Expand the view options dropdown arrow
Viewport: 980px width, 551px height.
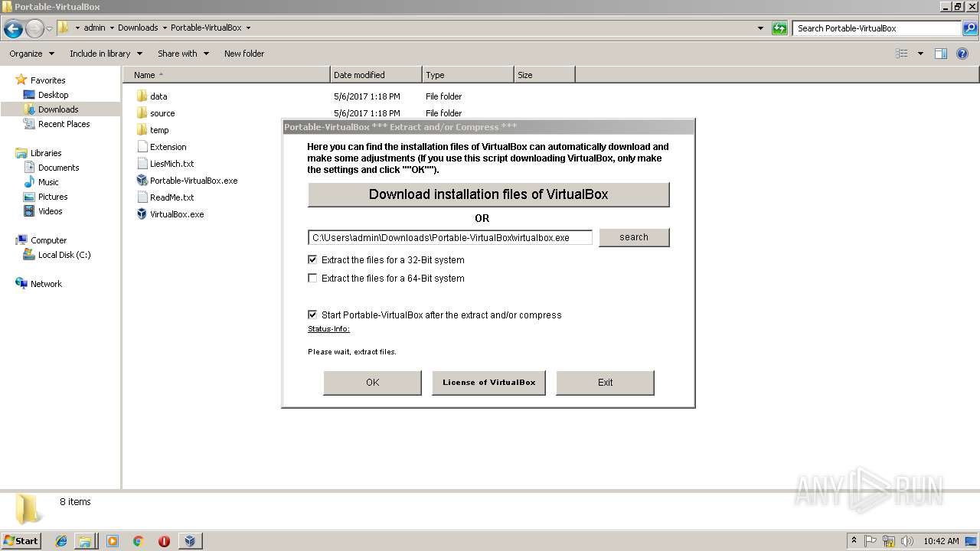(x=920, y=54)
